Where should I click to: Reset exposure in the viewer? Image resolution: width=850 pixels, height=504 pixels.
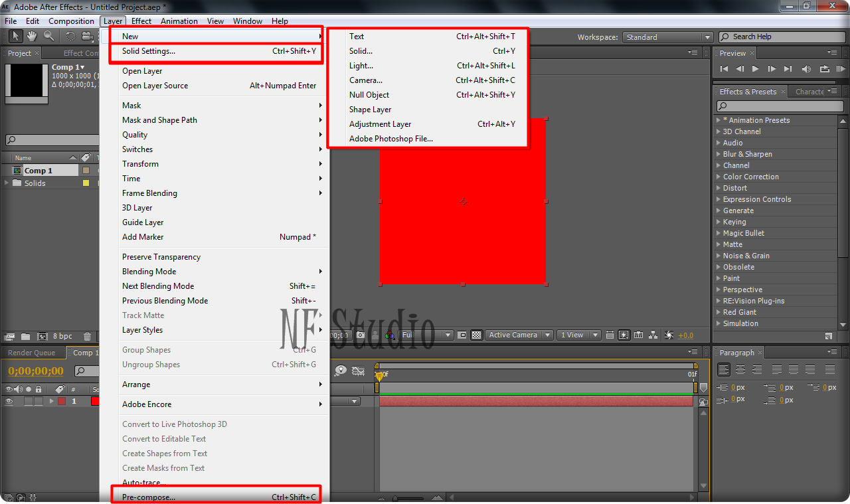(669, 335)
